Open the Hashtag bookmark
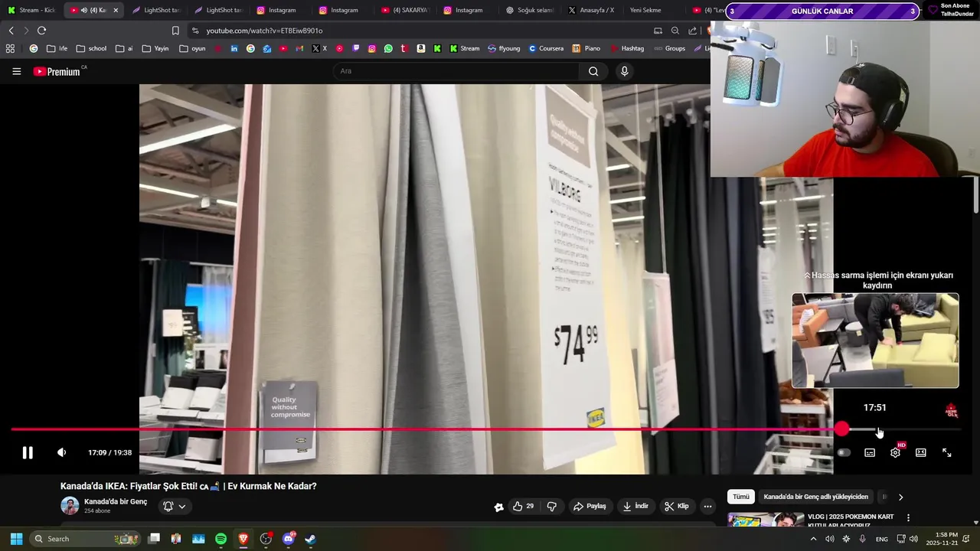 (627, 48)
